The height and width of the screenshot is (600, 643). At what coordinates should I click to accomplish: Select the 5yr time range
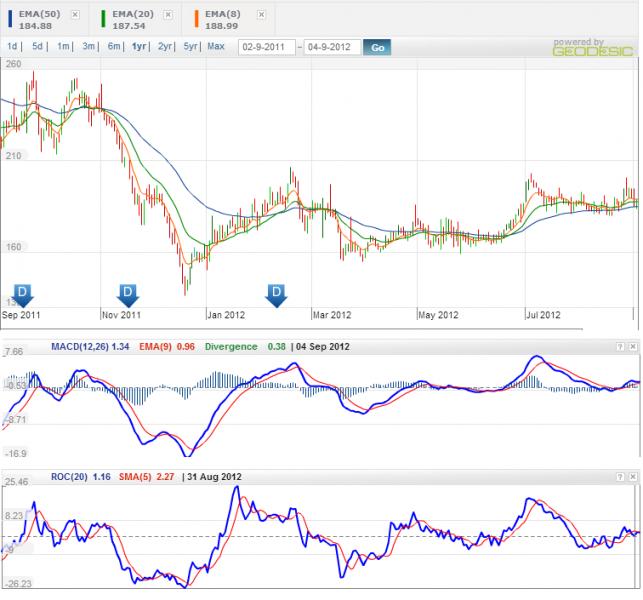[x=190, y=46]
